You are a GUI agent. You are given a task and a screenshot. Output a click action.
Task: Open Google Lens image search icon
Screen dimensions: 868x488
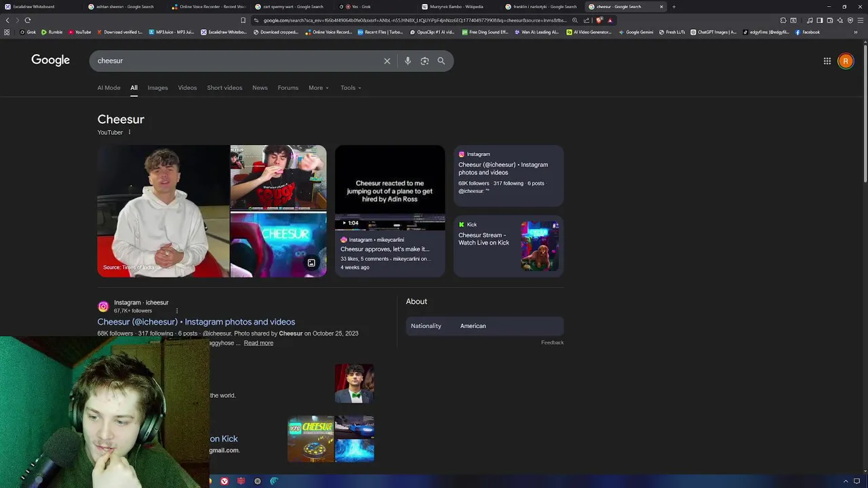[x=425, y=61]
